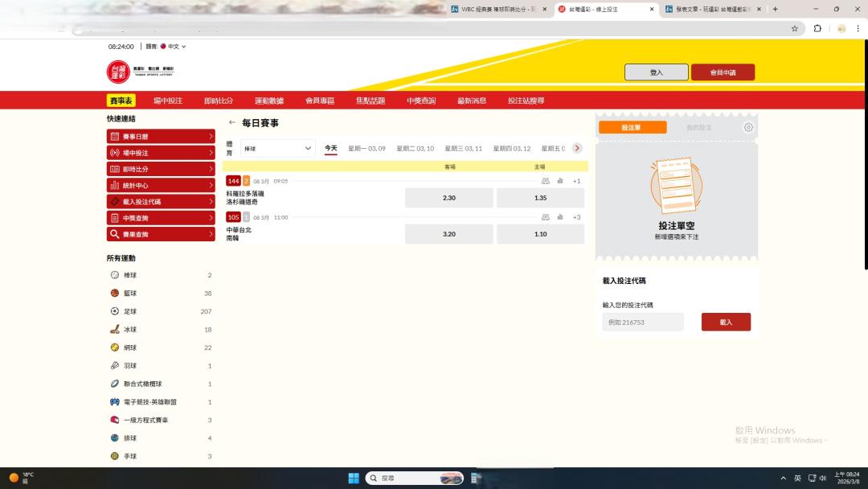Select the basketball icon in sports list
The width and height of the screenshot is (868, 489).
[114, 294]
